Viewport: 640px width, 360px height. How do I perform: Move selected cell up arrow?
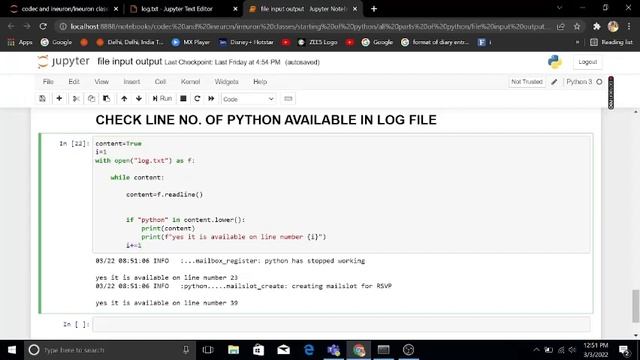tap(124, 99)
